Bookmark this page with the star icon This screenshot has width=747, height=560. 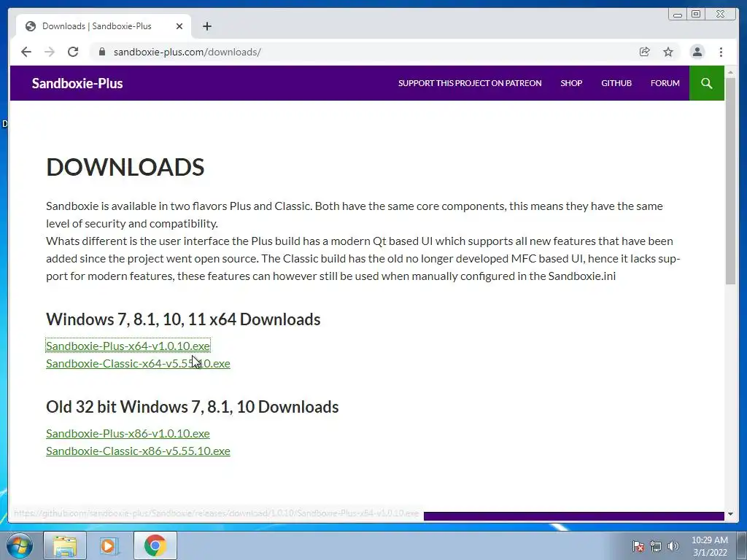(x=668, y=52)
